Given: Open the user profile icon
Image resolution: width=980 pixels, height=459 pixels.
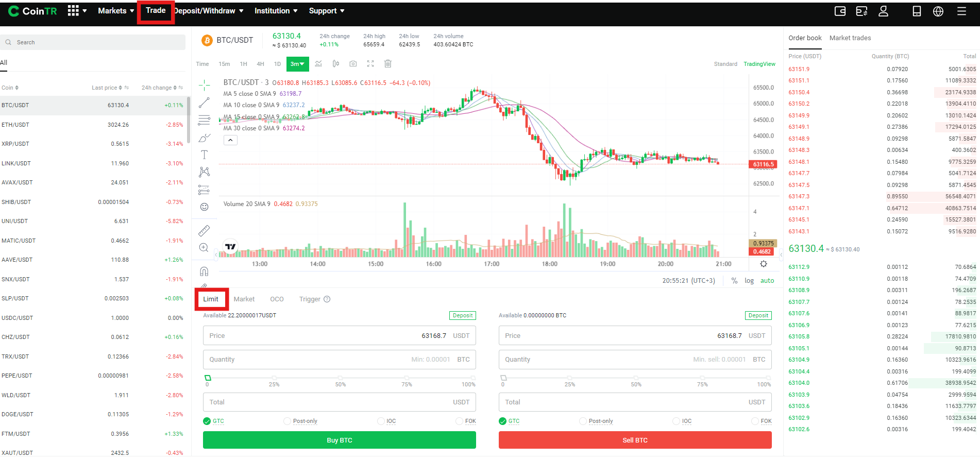Looking at the screenshot, I should coord(883,11).
